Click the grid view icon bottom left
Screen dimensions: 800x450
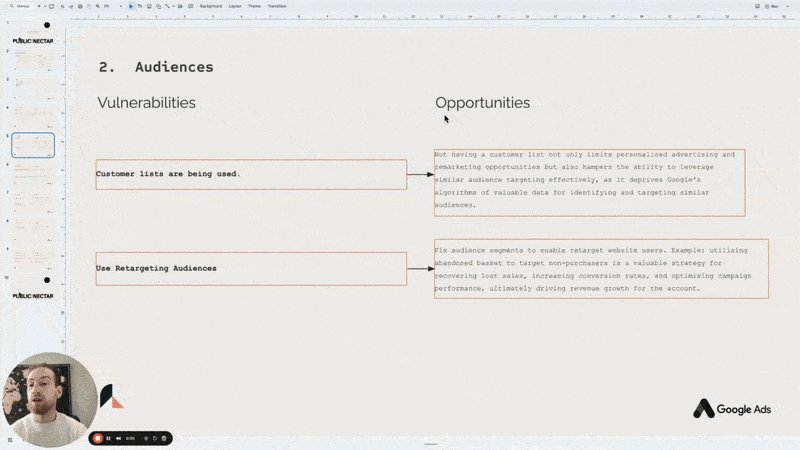pyautogui.click(x=10, y=440)
